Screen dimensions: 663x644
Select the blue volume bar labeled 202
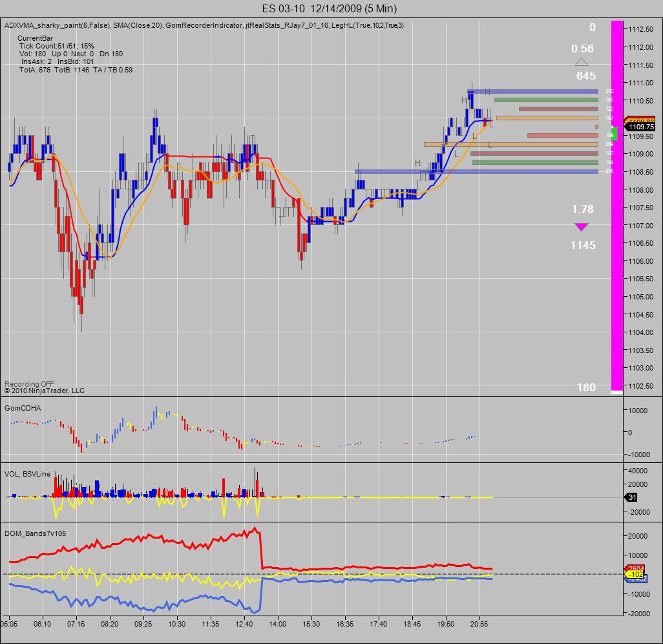[x=532, y=91]
